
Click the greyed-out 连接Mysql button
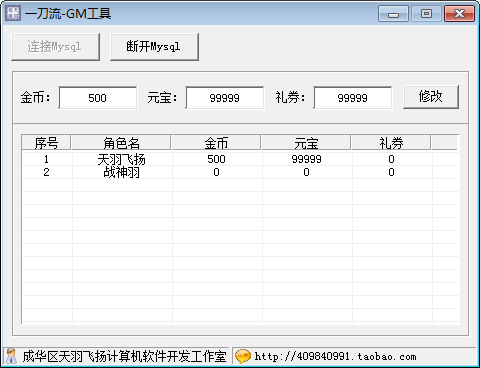(x=55, y=47)
